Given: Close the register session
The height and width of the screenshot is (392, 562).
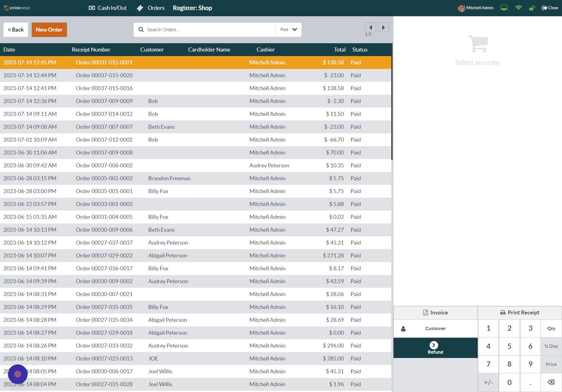Looking at the screenshot, I should tap(550, 8).
